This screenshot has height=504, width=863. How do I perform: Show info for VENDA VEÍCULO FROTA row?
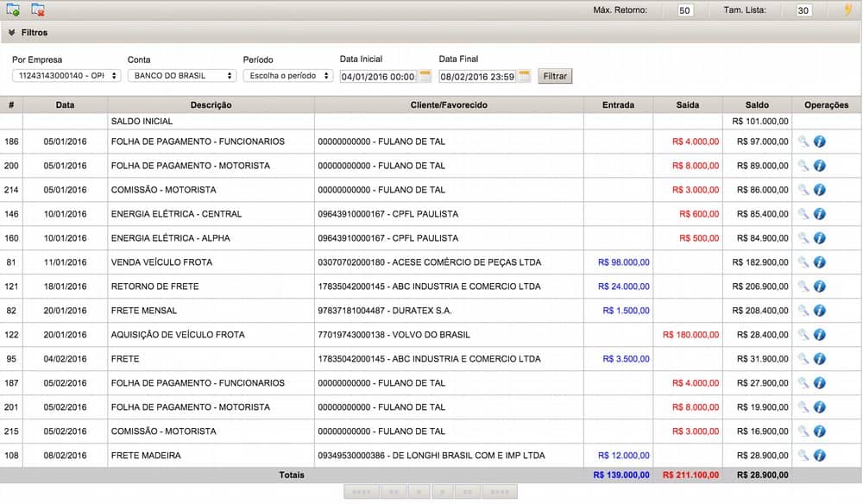click(820, 262)
